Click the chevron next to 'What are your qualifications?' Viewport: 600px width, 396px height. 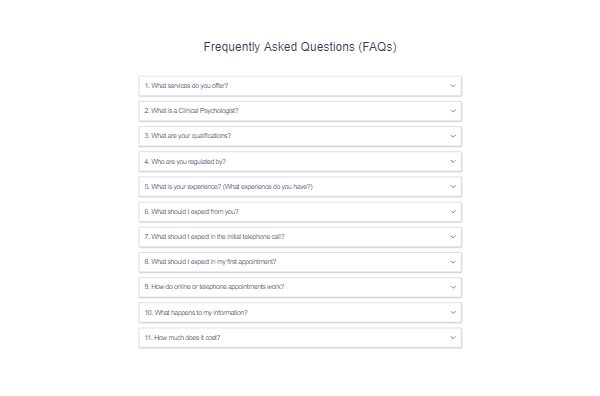point(453,136)
